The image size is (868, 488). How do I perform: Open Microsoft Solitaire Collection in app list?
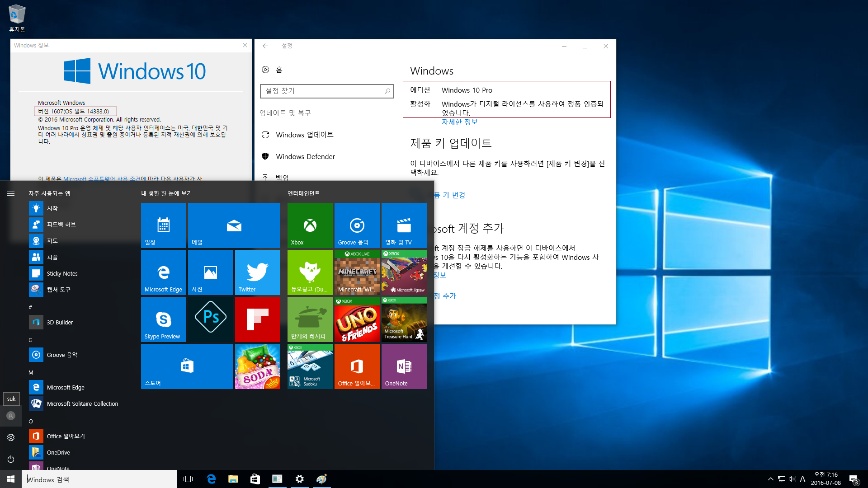pos(79,404)
